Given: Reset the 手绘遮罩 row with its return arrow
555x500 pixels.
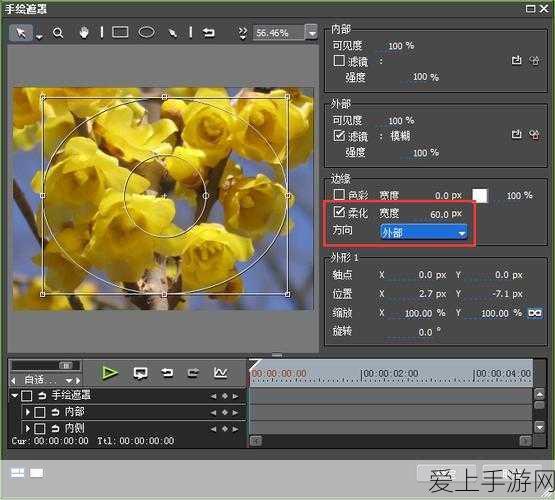Looking at the screenshot, I should pyautogui.click(x=42, y=395).
